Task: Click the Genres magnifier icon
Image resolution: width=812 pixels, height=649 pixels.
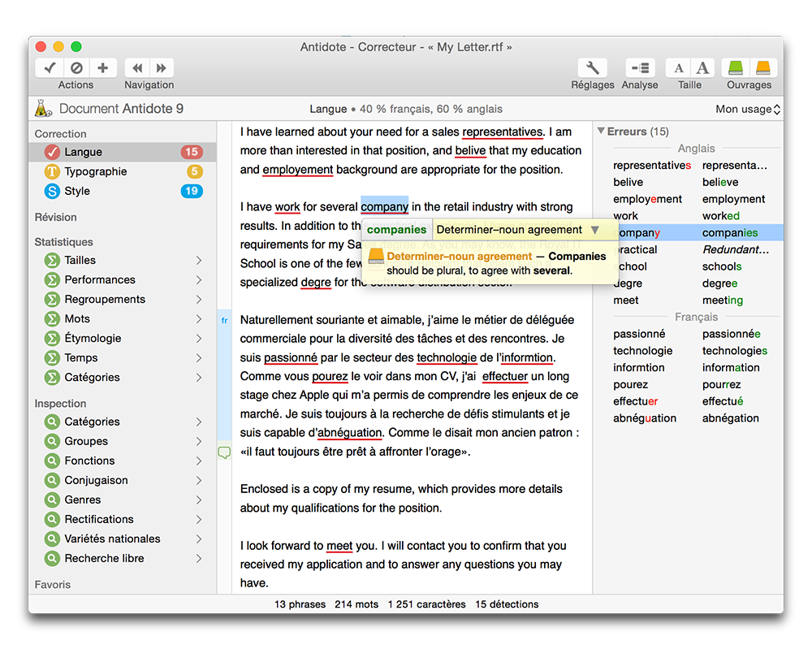Action: point(52,500)
